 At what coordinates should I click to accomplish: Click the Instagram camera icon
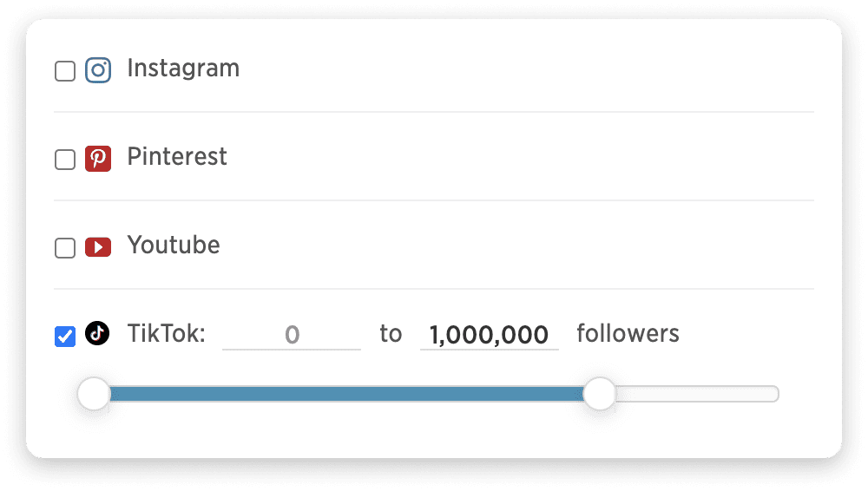pyautogui.click(x=98, y=70)
